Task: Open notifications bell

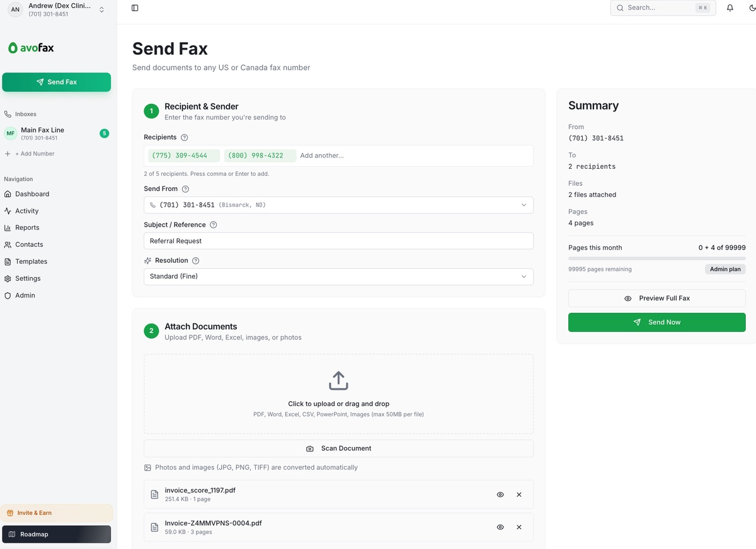Action: click(730, 8)
